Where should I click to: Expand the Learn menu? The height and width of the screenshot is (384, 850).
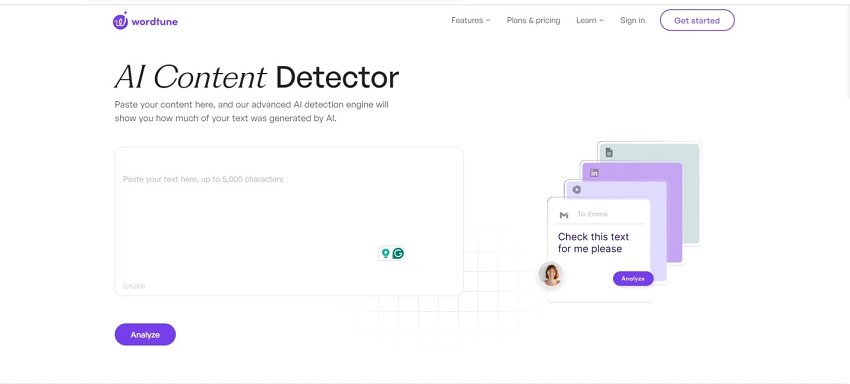(590, 21)
